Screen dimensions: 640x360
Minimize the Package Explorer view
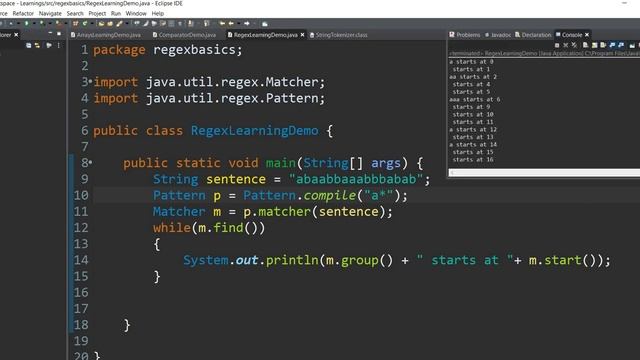tap(51, 33)
